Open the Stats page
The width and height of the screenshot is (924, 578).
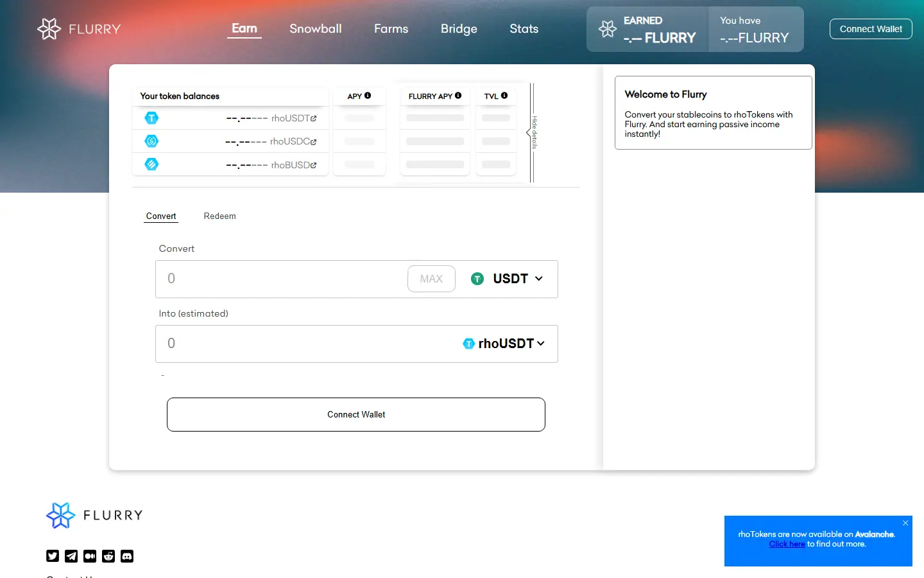[524, 29]
